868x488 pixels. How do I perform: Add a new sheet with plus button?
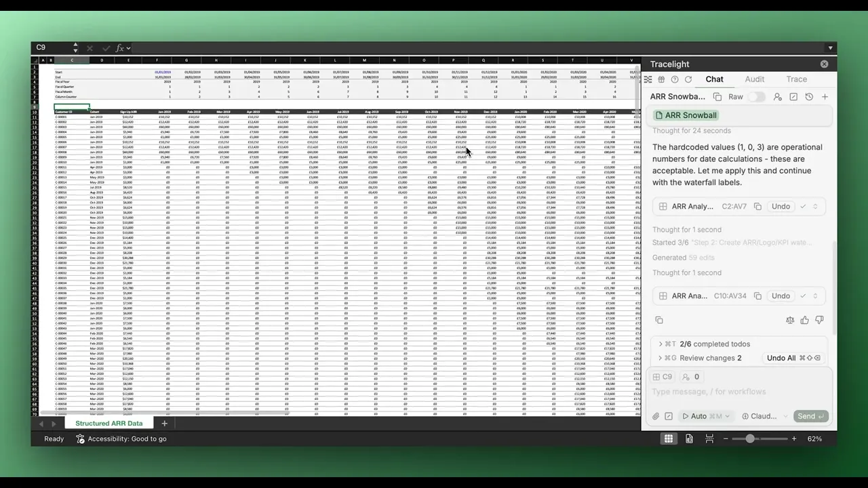tap(164, 424)
